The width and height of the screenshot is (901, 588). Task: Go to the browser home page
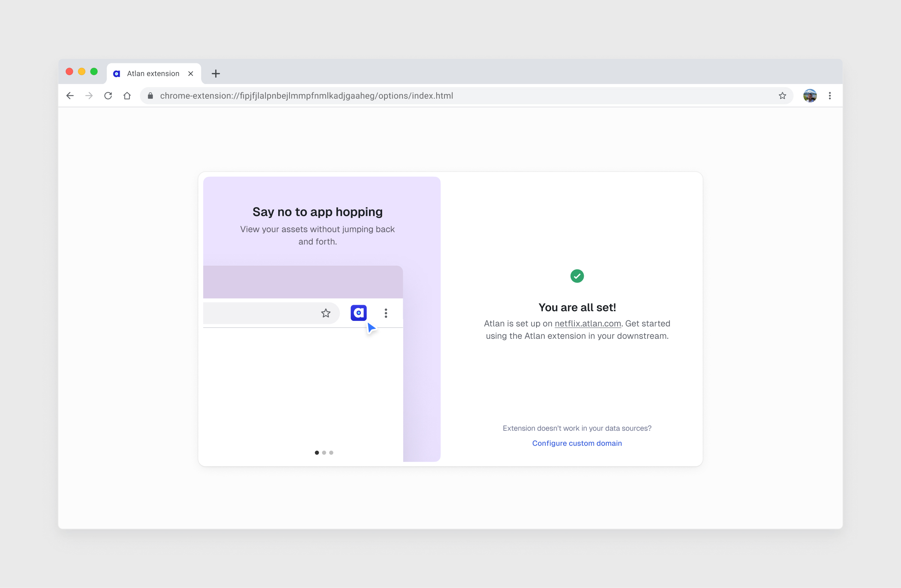click(x=127, y=96)
